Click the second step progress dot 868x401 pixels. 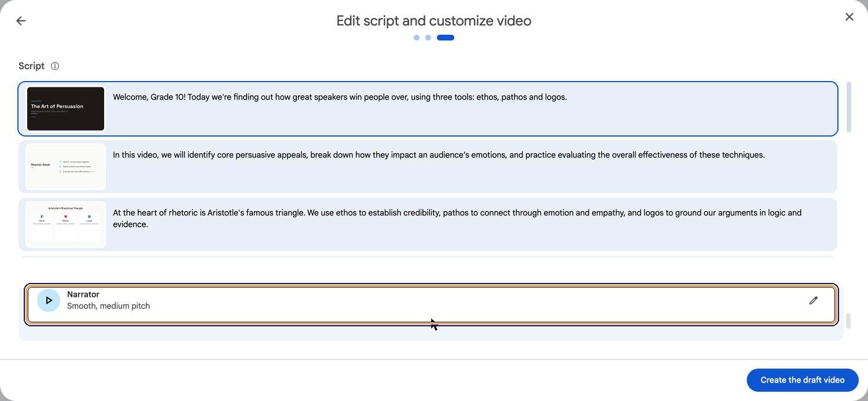pos(428,38)
